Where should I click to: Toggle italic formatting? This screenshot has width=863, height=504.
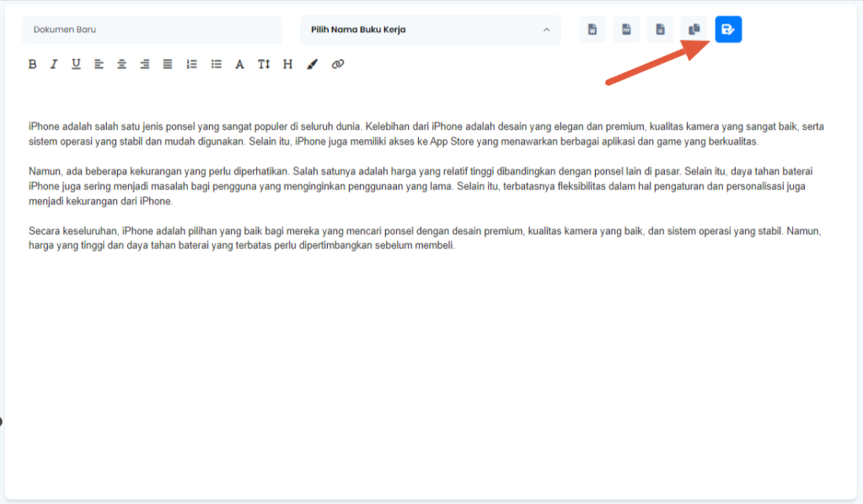54,64
